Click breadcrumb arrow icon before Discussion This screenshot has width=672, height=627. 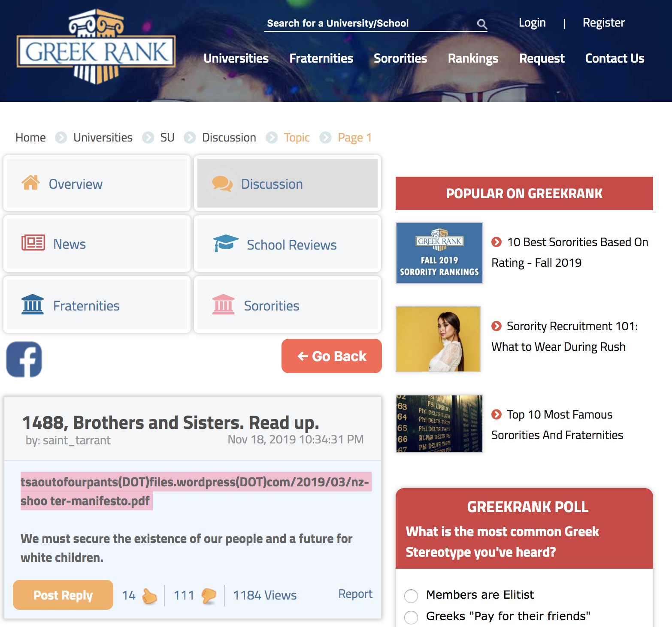point(190,138)
